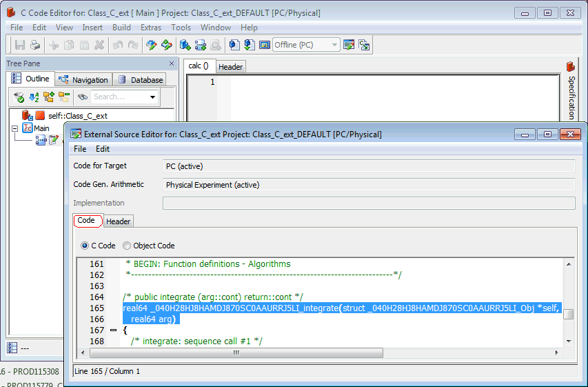This screenshot has width=588, height=387.
Task: Click the Print icon in the main toolbar
Action: tap(35, 45)
